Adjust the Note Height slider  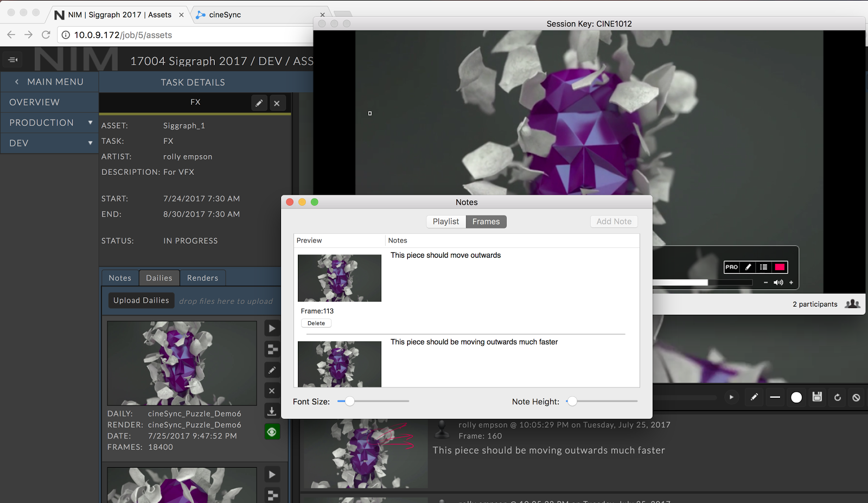pyautogui.click(x=572, y=402)
